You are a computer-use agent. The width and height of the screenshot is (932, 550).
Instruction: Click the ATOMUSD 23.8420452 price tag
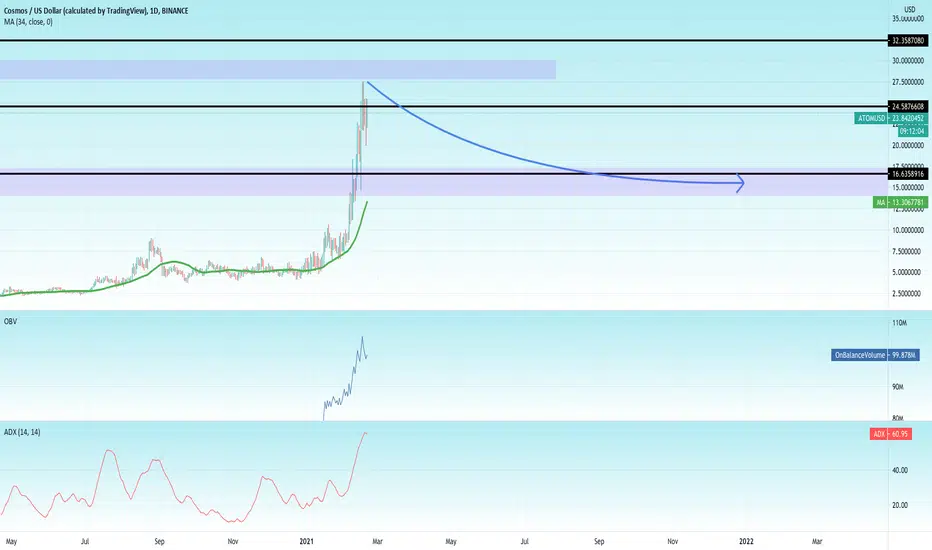pyautogui.click(x=891, y=118)
